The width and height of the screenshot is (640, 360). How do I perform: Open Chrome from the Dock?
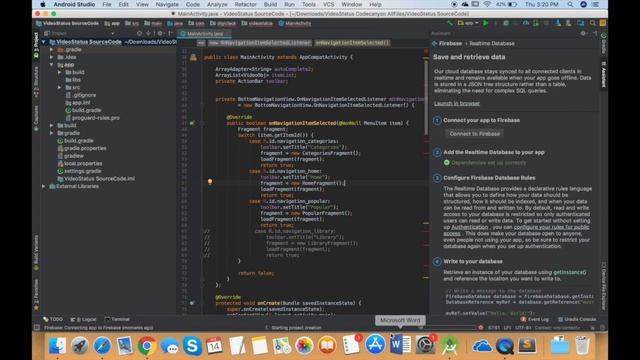[x=147, y=345]
